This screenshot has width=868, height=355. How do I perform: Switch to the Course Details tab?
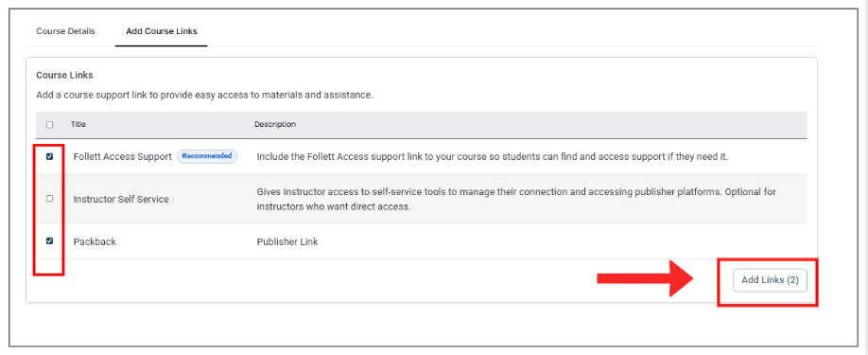pyautogui.click(x=65, y=31)
